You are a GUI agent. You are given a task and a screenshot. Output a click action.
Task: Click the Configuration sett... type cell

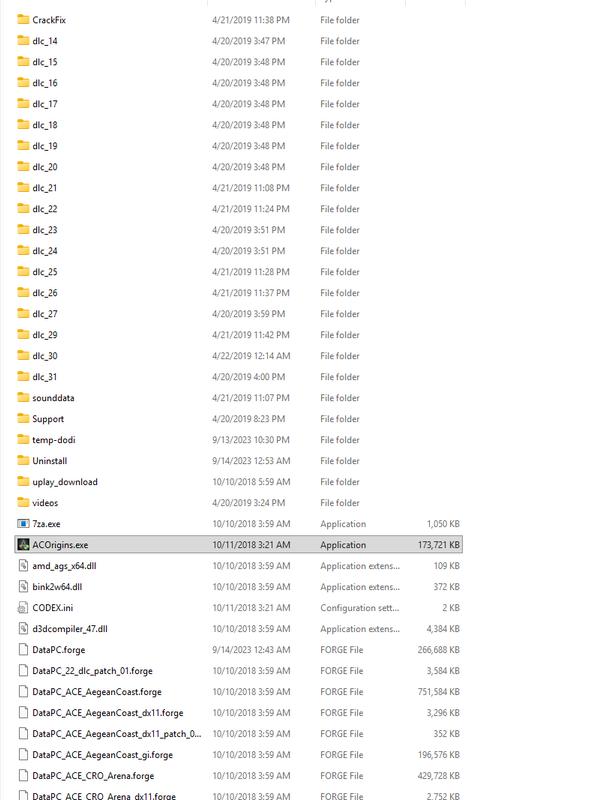(360, 608)
